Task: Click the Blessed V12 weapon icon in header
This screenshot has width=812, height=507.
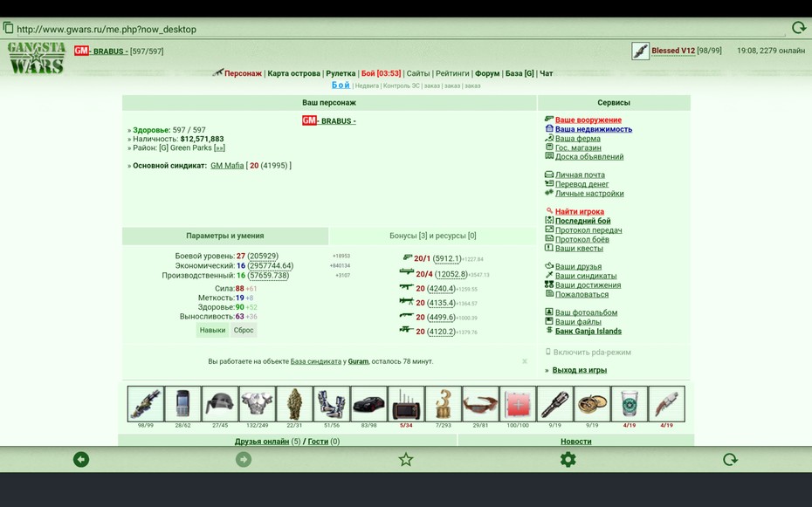Action: pyautogui.click(x=641, y=51)
